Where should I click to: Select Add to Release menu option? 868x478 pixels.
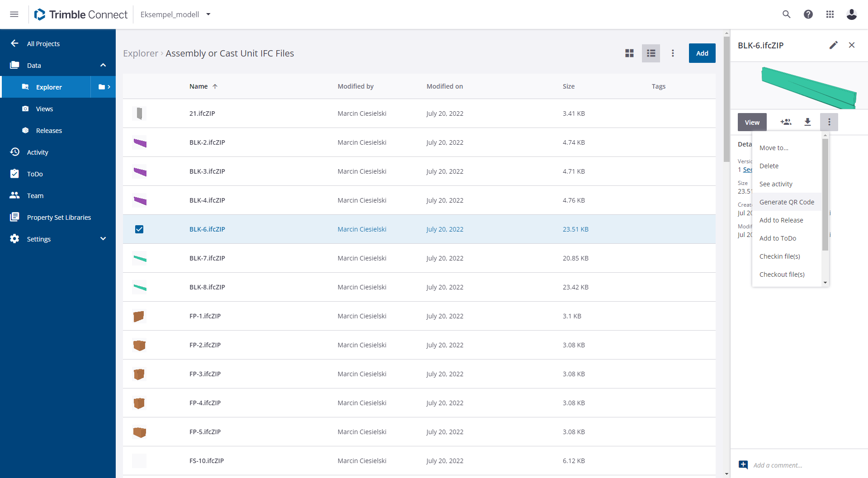pyautogui.click(x=781, y=220)
